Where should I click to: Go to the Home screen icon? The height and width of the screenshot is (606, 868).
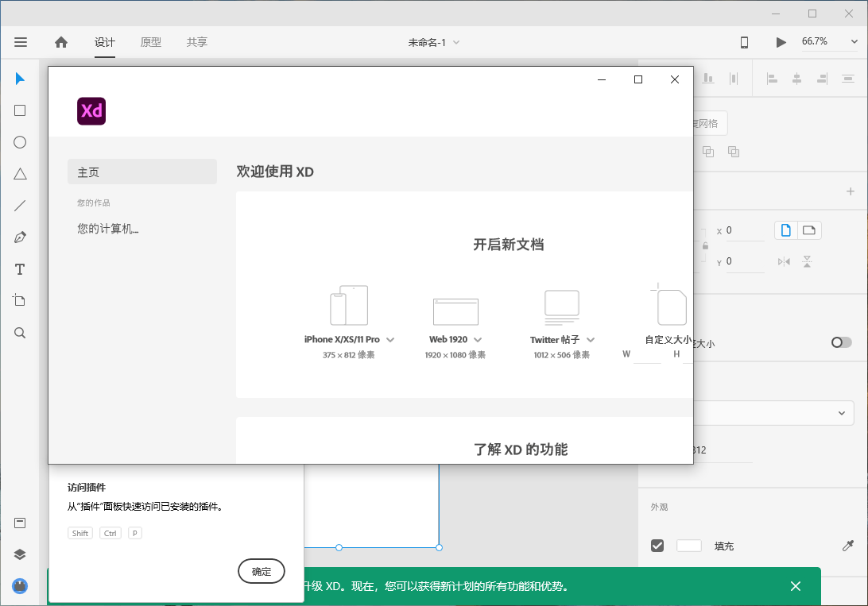click(61, 42)
